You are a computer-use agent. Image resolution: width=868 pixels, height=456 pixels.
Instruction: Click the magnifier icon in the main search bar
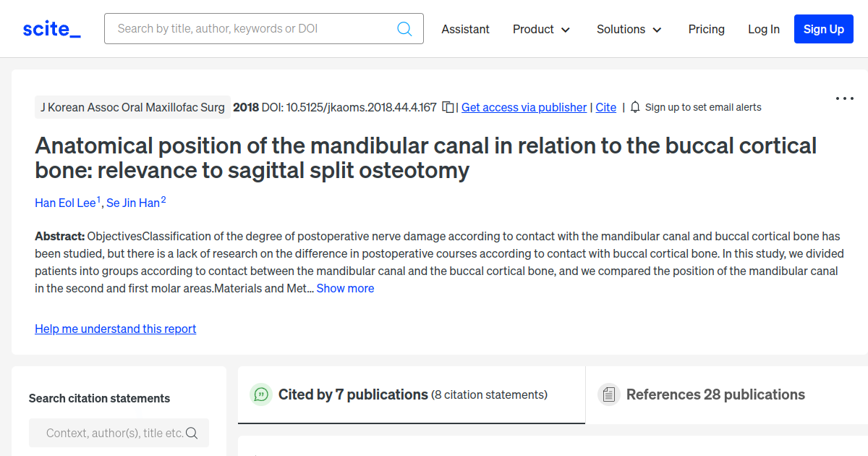pos(404,28)
